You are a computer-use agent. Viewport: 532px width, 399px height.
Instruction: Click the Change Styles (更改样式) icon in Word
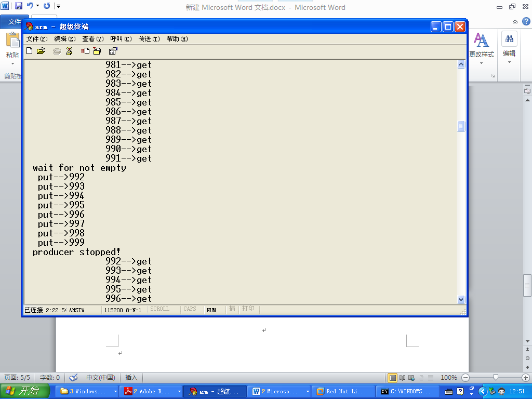click(481, 40)
